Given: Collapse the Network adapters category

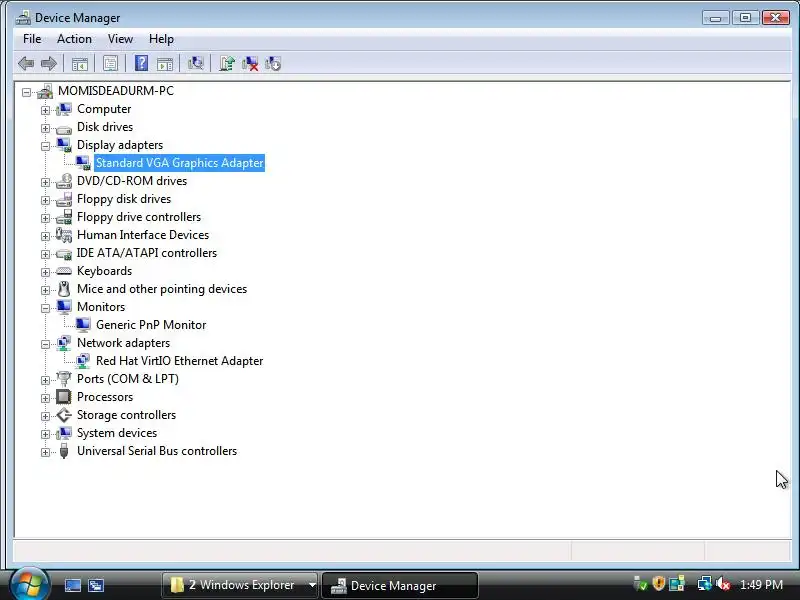Looking at the screenshot, I should (45, 344).
